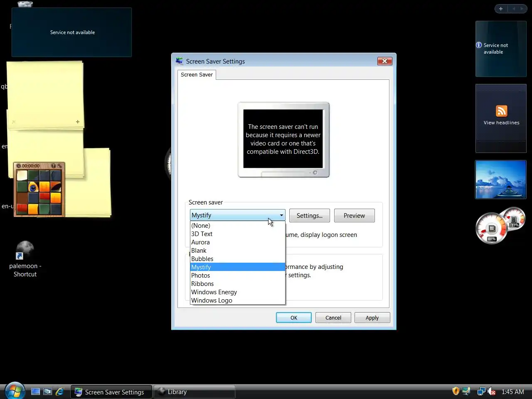Click the puzzle gadget help question icon

coord(53,166)
